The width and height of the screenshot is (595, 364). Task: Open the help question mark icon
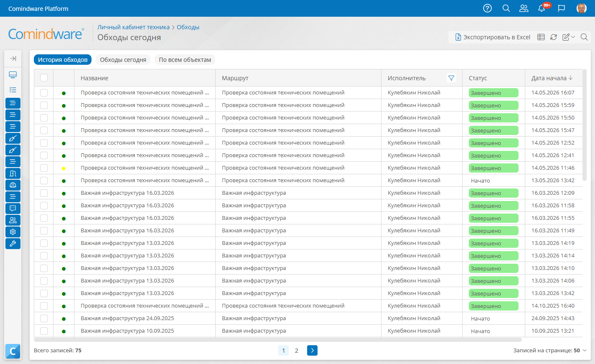point(487,8)
